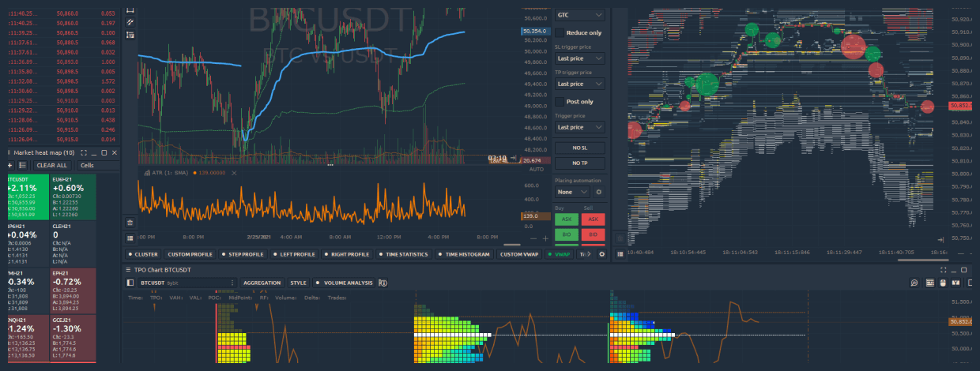Click the crosshair tool icon at chart top-left
980x371 pixels.
click(130, 22)
